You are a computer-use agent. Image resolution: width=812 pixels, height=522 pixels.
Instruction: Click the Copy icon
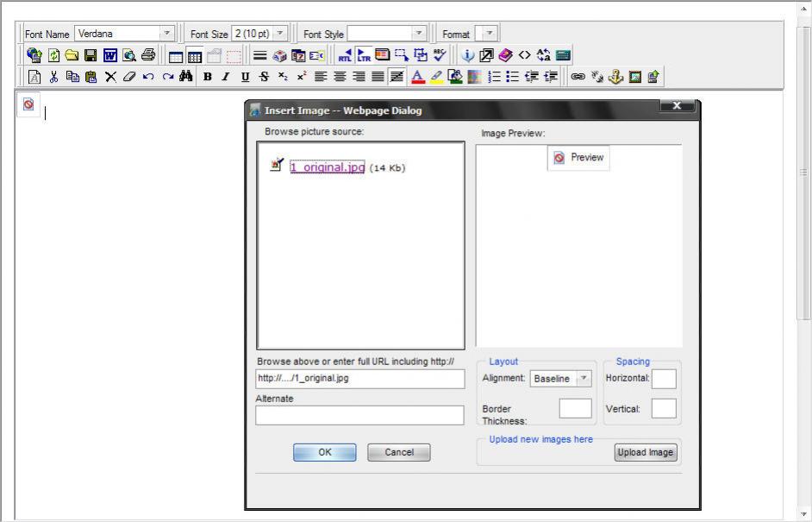72,77
